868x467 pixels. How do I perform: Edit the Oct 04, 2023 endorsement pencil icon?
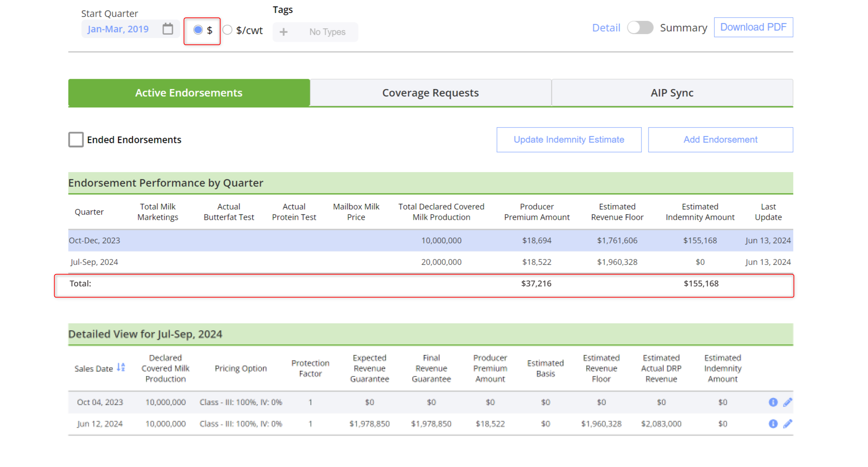click(x=788, y=402)
